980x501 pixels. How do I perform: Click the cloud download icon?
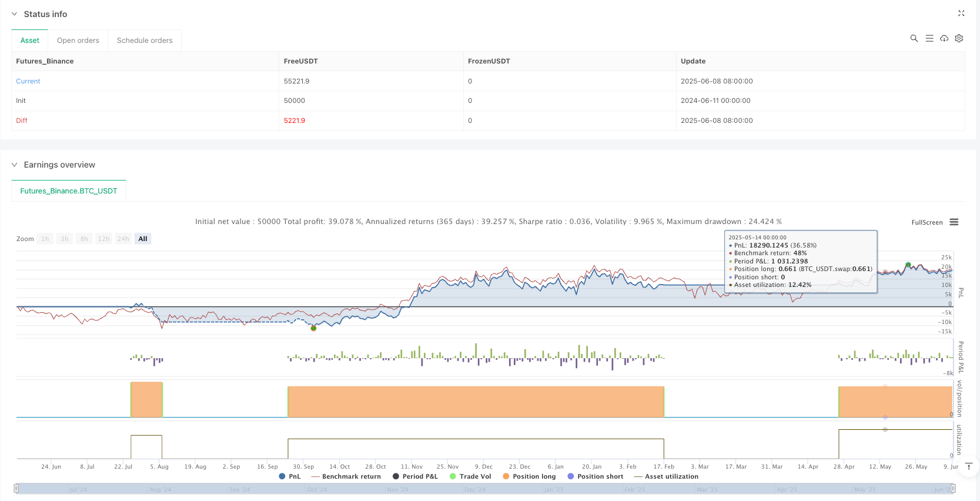click(944, 38)
